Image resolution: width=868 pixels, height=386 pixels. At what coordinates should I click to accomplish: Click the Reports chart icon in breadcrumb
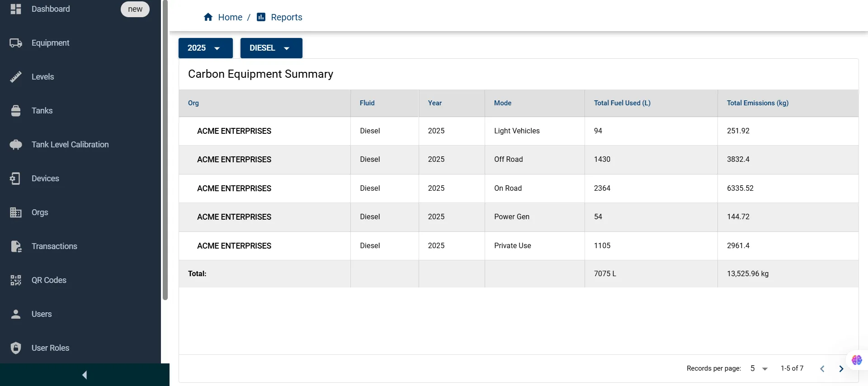click(x=261, y=17)
